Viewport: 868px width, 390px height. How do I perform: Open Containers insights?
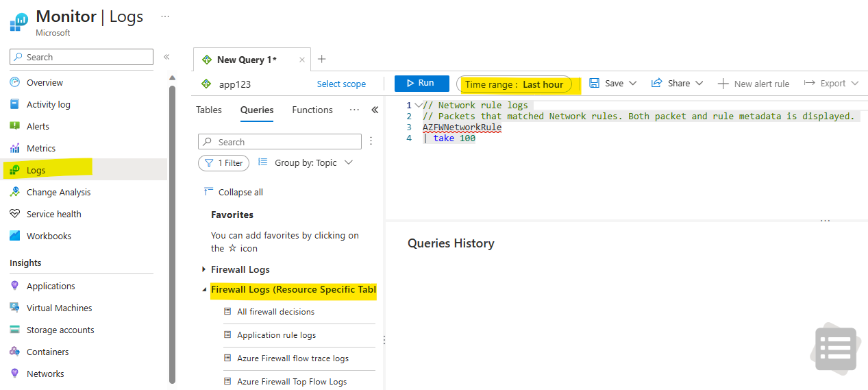(x=47, y=352)
